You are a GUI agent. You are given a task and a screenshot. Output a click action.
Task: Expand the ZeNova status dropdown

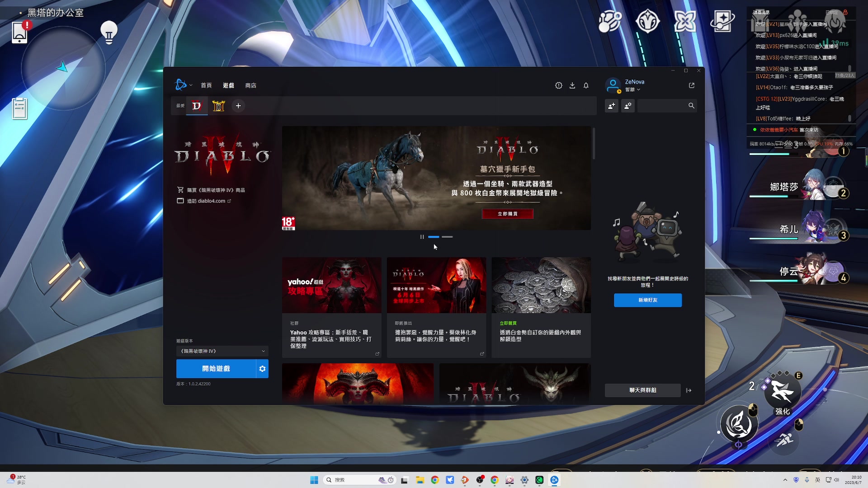click(x=632, y=90)
